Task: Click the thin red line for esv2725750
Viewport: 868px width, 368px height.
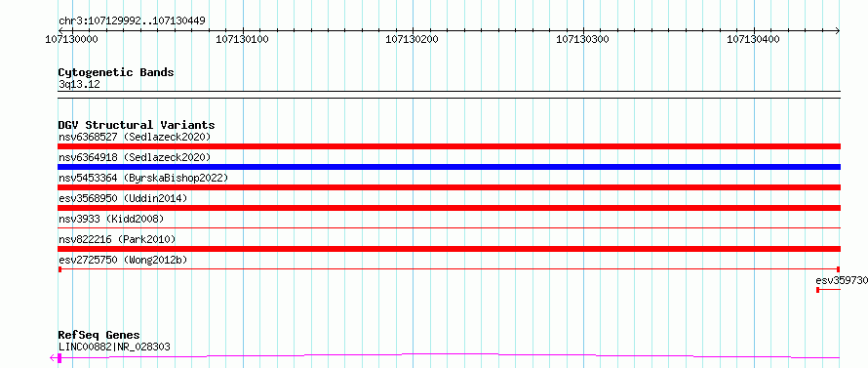Action: pyautogui.click(x=449, y=269)
